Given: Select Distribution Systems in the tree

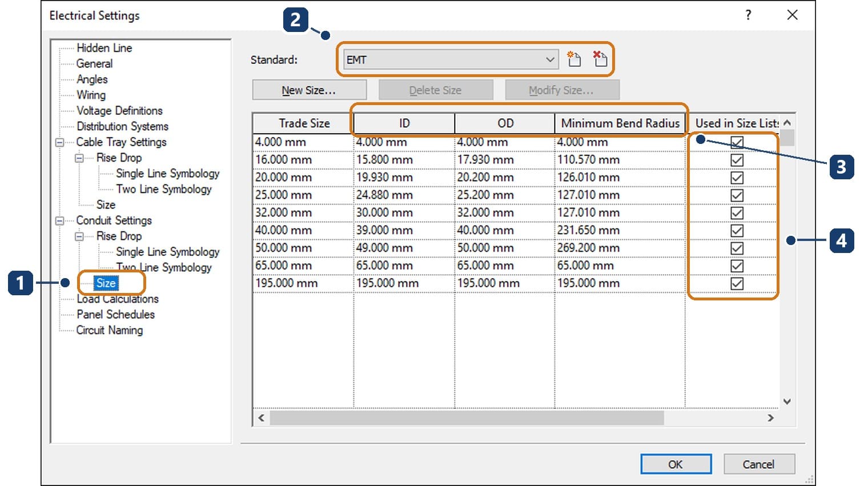Looking at the screenshot, I should (x=122, y=126).
